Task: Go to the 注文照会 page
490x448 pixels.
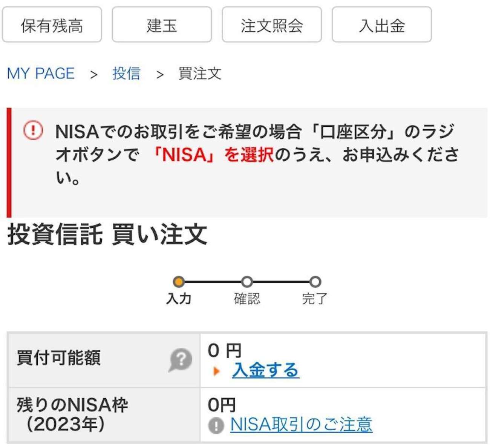Action: coord(271,25)
